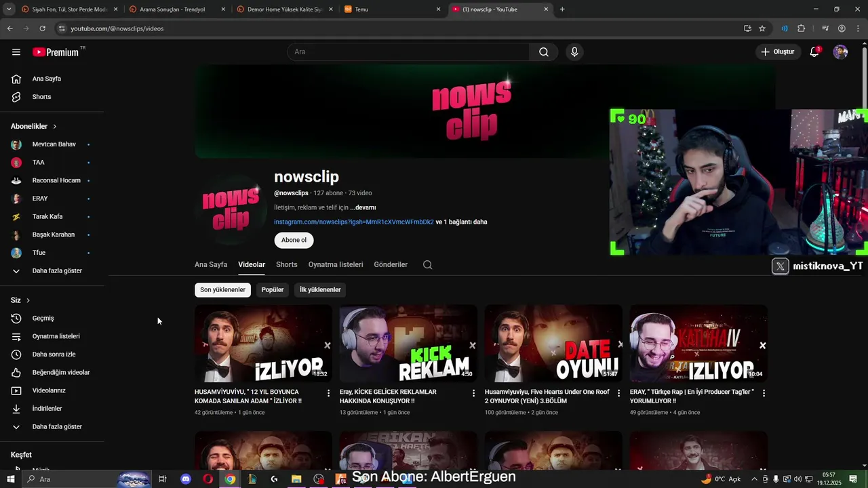Install app icon in address bar

pos(747,28)
